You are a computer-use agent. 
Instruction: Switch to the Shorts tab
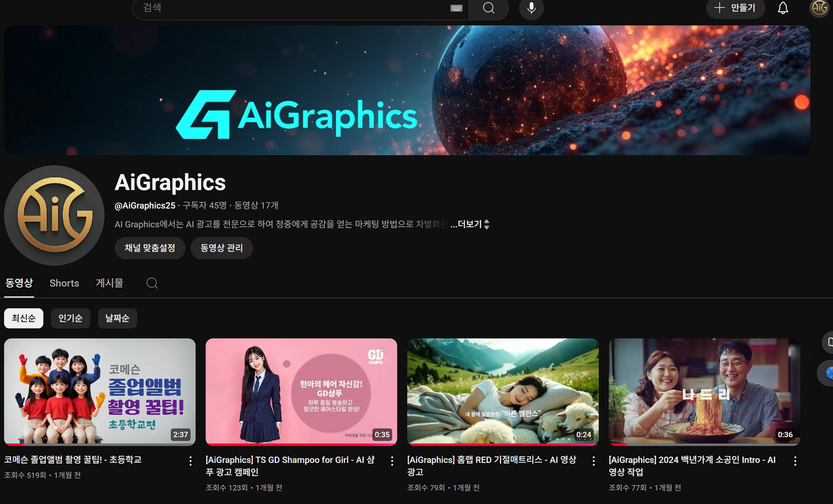pyautogui.click(x=64, y=284)
